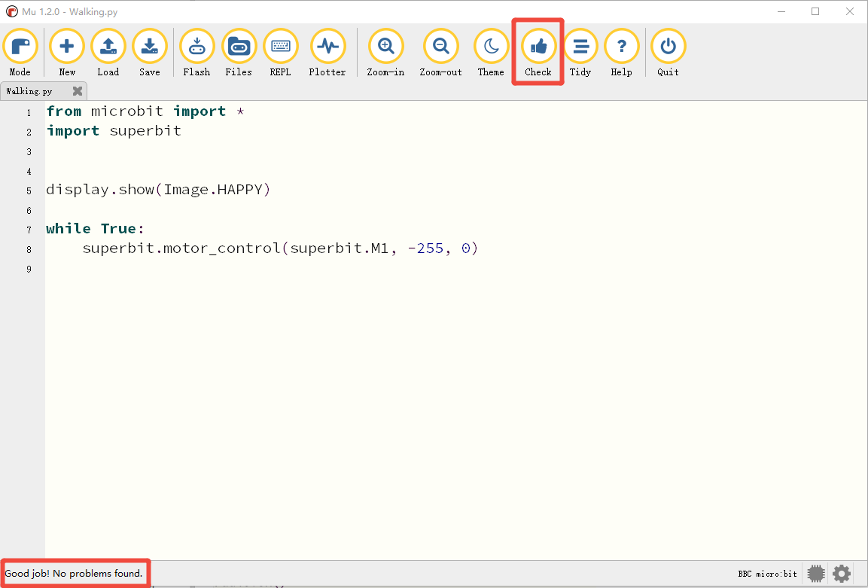The width and height of the screenshot is (868, 588).
Task: Load a Python file
Action: (x=108, y=53)
